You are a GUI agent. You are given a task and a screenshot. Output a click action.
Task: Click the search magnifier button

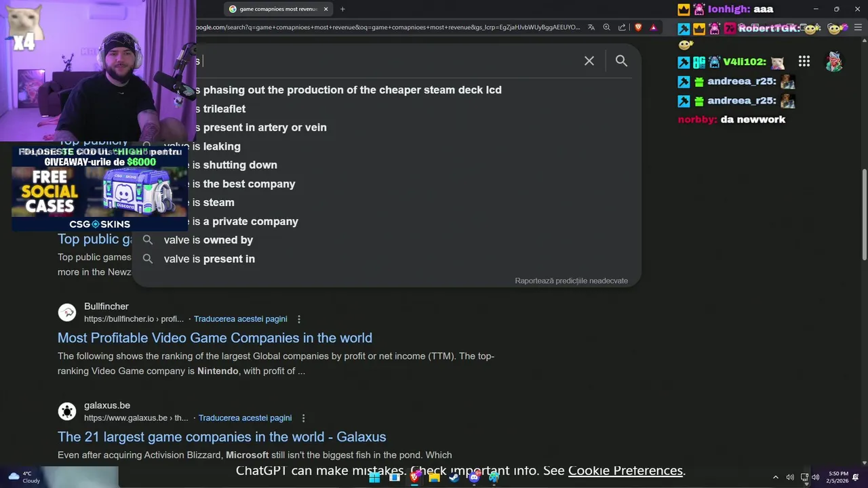pyautogui.click(x=621, y=61)
